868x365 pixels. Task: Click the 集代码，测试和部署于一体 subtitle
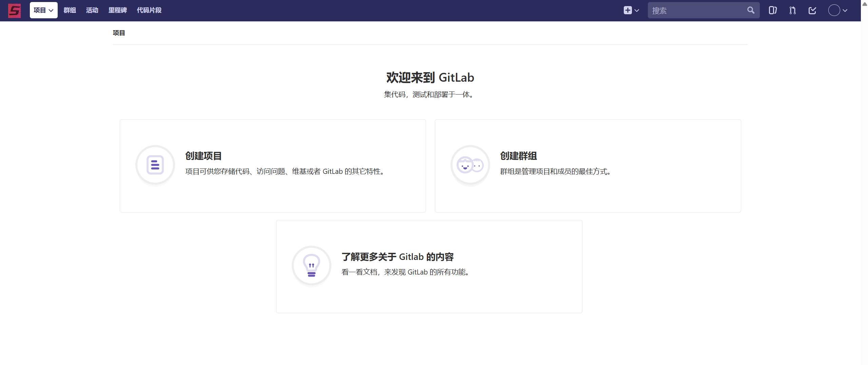tap(430, 95)
